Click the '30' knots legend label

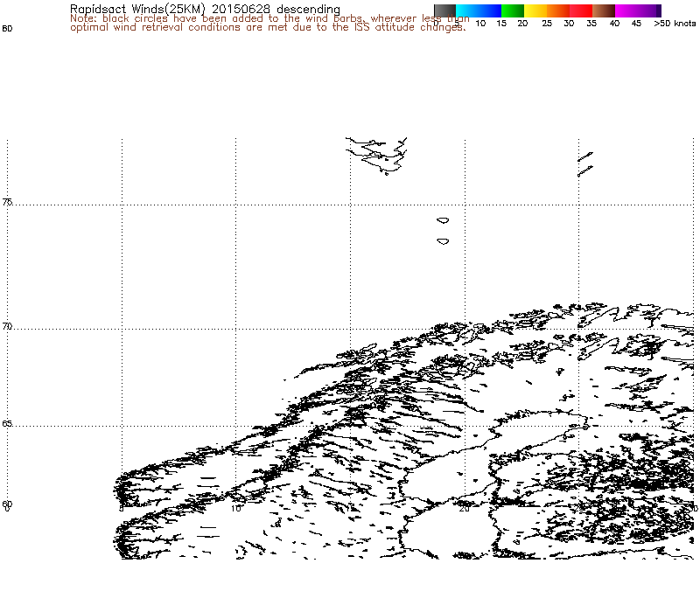(x=569, y=24)
